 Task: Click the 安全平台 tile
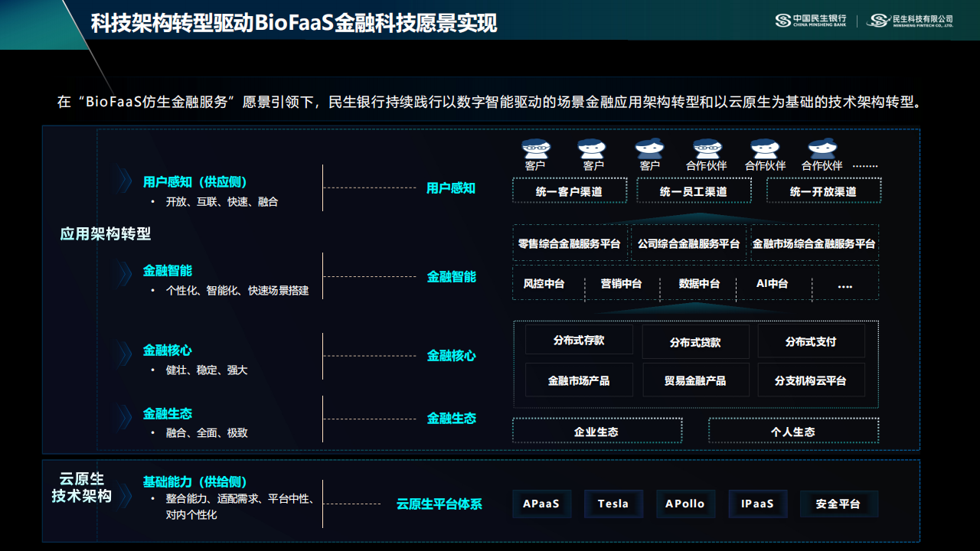coord(839,504)
